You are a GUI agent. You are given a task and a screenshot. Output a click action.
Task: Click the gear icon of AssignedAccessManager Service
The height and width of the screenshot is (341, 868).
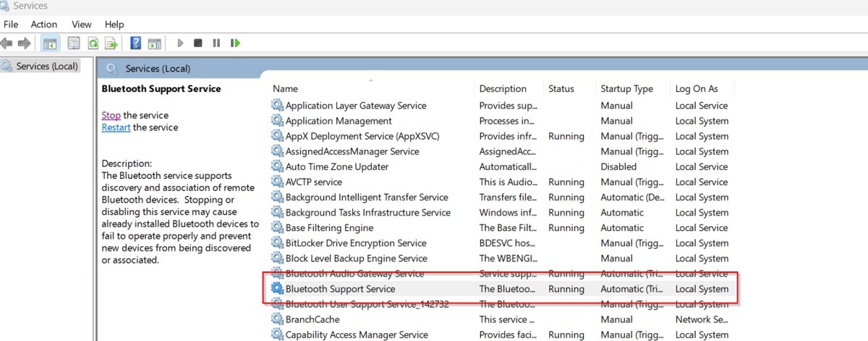pyautogui.click(x=277, y=151)
